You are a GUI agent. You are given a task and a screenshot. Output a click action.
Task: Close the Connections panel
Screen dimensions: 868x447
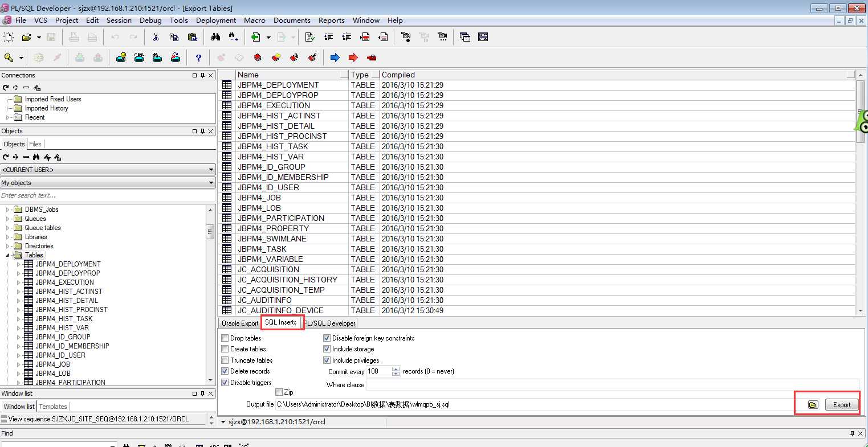210,75
